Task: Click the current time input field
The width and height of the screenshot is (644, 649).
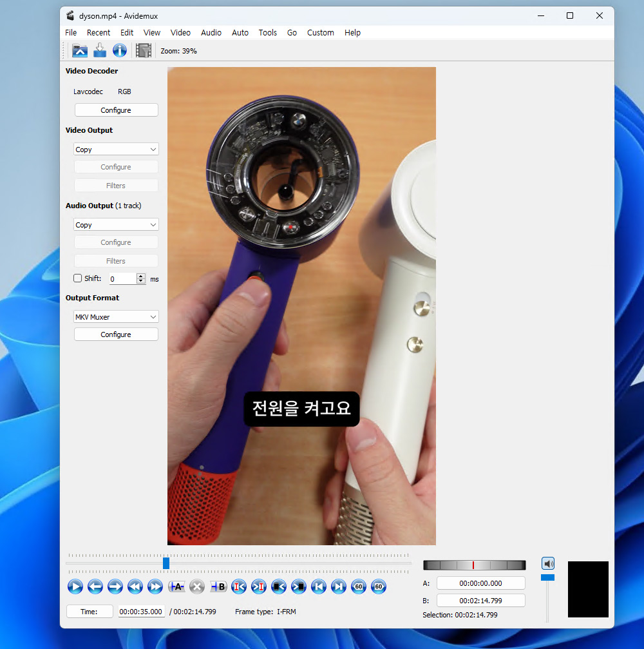Action: pos(141,612)
